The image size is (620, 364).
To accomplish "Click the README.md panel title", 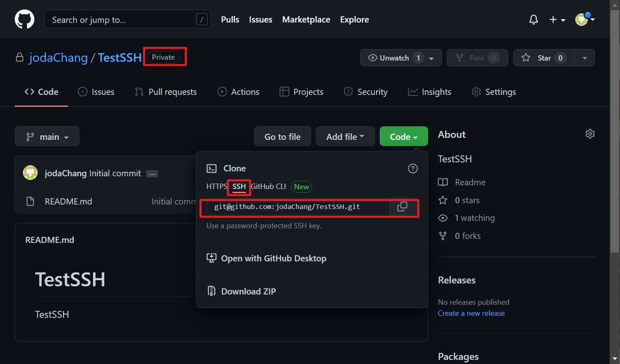I will point(50,240).
